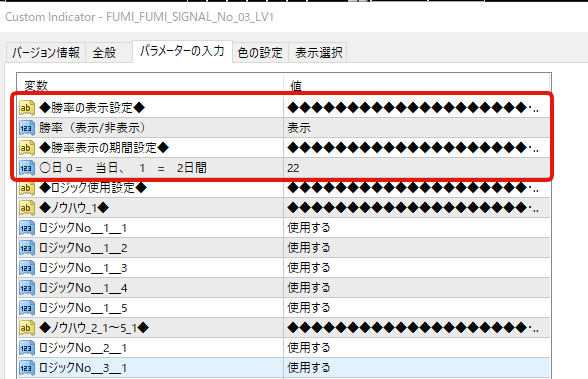588x379 pixels.
Task: Click the 123 icon beside ロジックNo__1__1
Action: [27, 228]
